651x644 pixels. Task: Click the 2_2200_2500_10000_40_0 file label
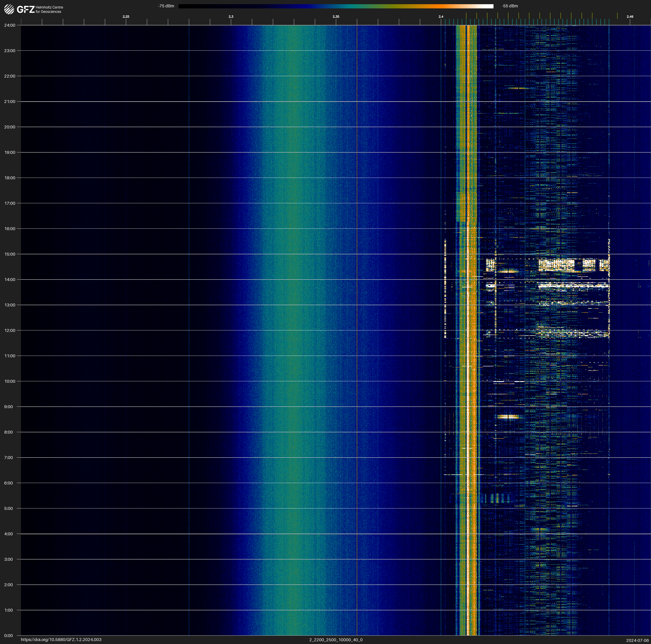tap(336, 640)
